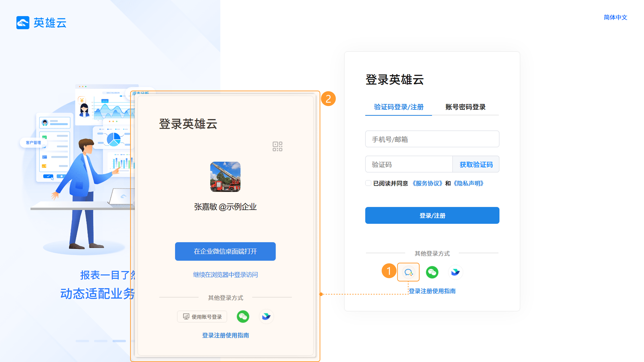644x362 pixels.
Task: Switch language via 简体中文 link
Action: click(x=615, y=17)
